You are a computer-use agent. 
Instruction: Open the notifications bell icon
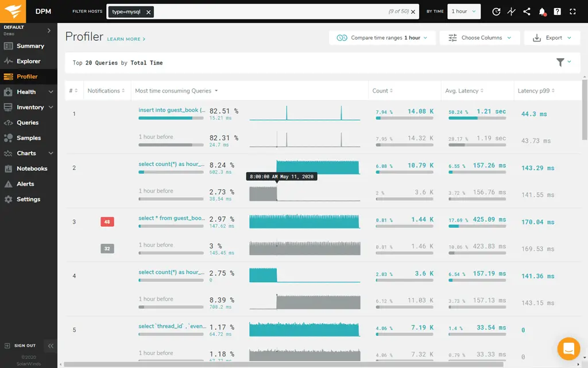[541, 11]
